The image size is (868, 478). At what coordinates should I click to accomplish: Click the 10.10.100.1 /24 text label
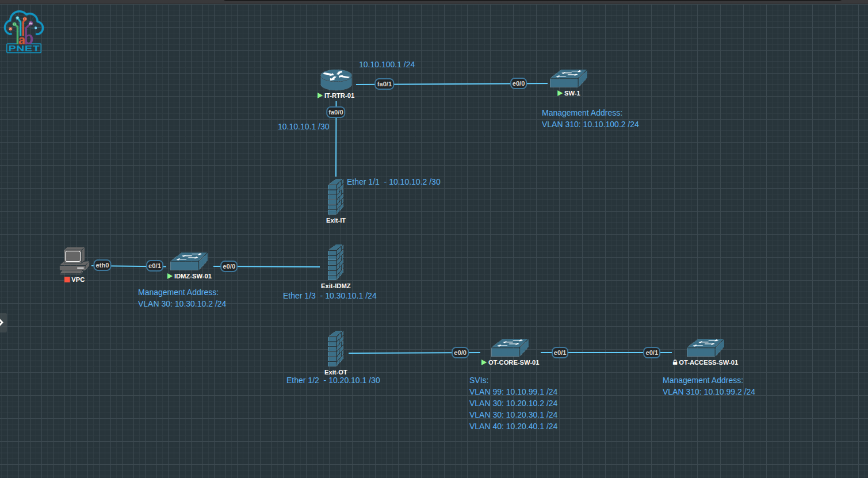387,64
